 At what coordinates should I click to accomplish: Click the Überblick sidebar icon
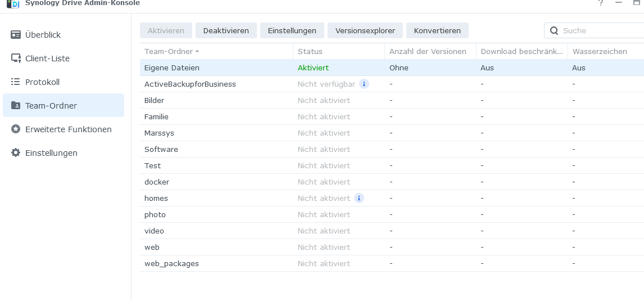click(16, 34)
